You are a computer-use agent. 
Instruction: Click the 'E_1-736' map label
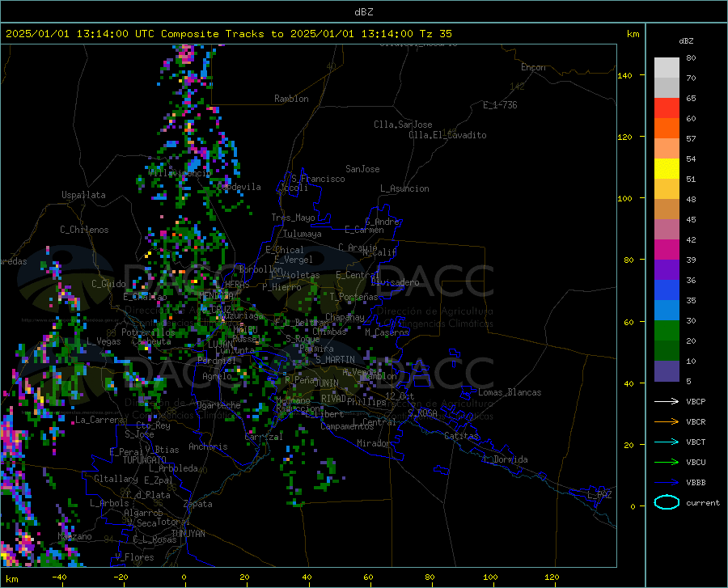(500, 105)
